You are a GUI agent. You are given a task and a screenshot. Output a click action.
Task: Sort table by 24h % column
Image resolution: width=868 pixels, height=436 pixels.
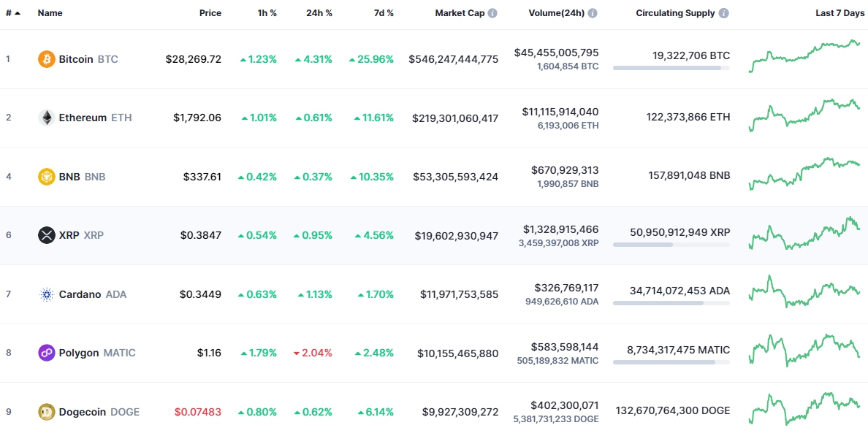click(x=319, y=13)
